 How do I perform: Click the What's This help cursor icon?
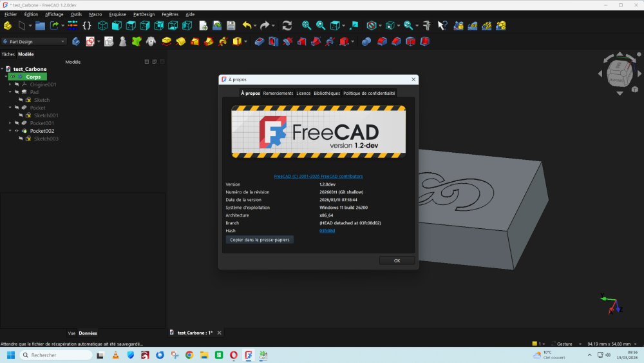coord(442,26)
